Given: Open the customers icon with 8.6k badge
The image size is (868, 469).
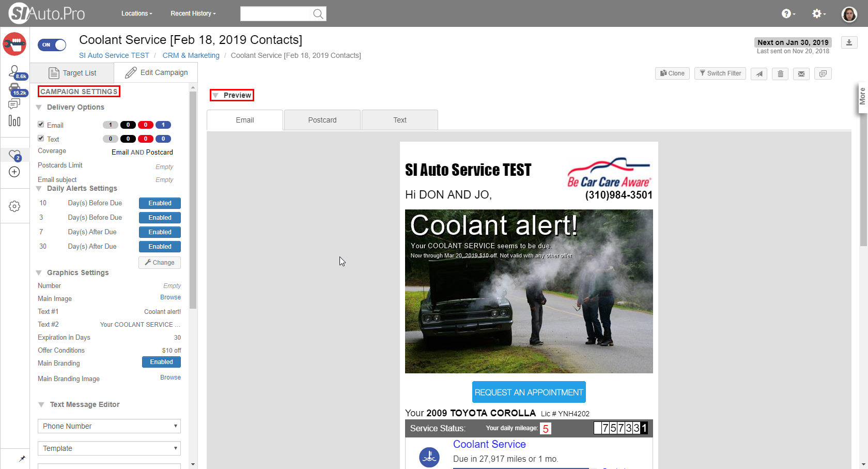Looking at the screenshot, I should click(x=14, y=72).
